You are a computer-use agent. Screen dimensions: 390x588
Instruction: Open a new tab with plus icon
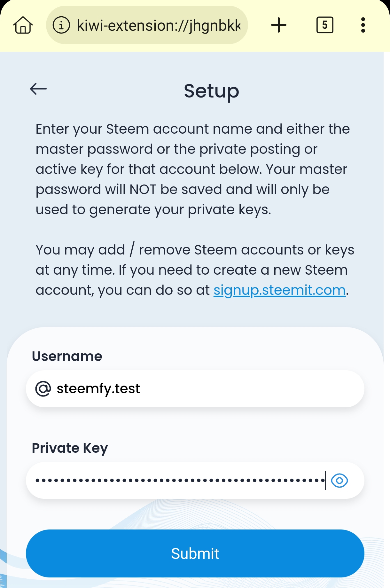click(279, 25)
